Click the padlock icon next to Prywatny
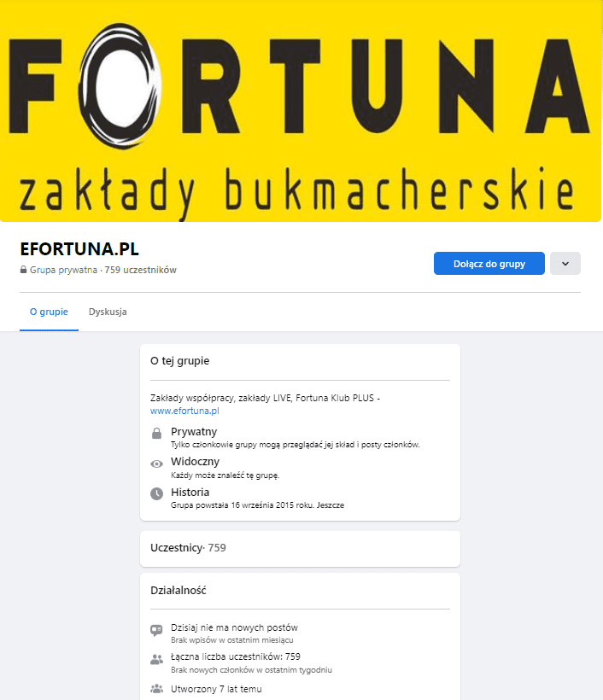The height and width of the screenshot is (700, 603). coord(156,434)
